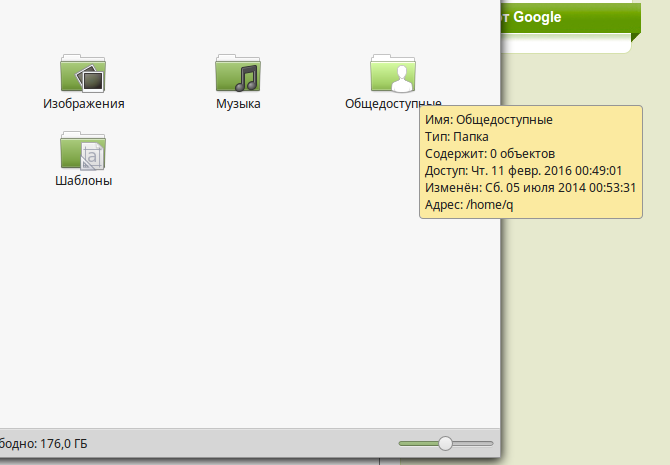Open the Музыка folder icon
This screenshot has width=670, height=465.
pyautogui.click(x=238, y=73)
